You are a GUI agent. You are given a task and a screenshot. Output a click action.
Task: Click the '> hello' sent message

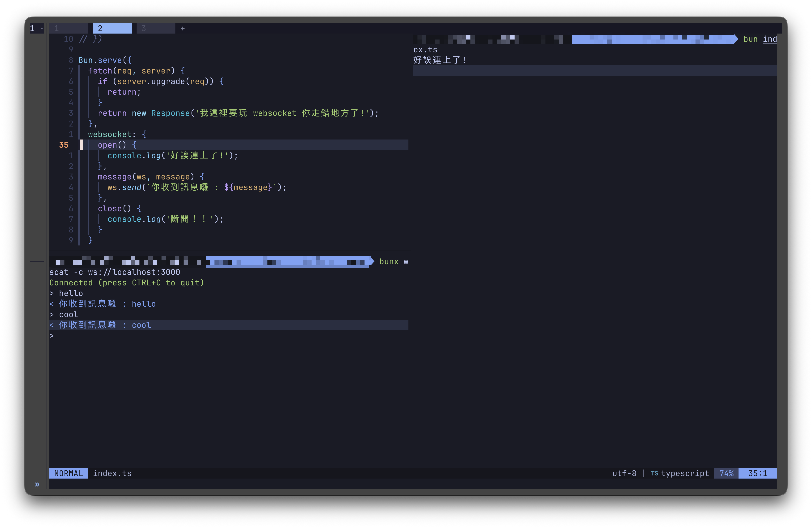click(66, 293)
